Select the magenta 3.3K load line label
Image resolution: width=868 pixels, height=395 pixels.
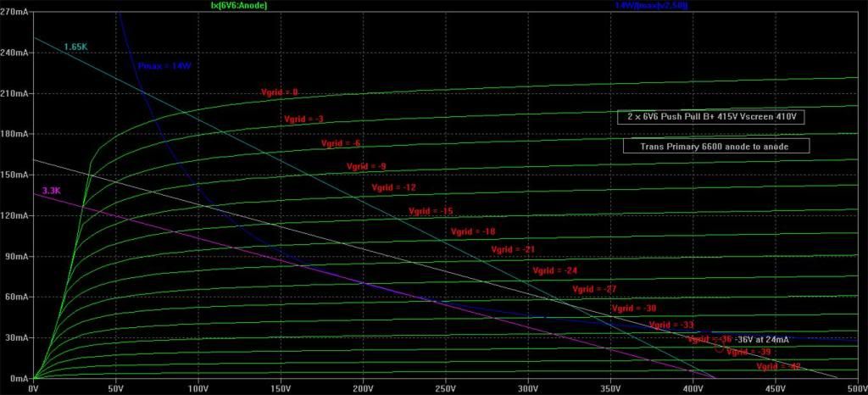coord(52,192)
